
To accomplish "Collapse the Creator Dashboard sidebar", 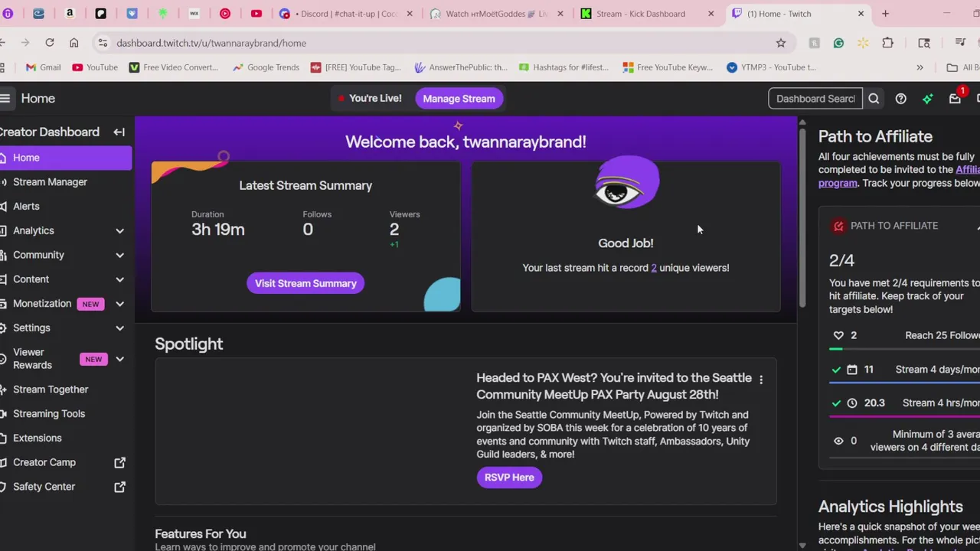I will pyautogui.click(x=119, y=132).
